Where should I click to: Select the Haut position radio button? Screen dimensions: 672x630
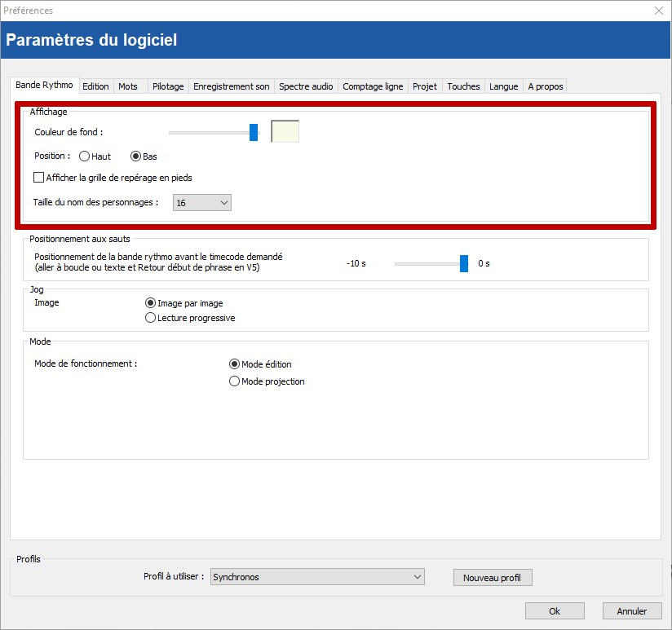coord(85,156)
